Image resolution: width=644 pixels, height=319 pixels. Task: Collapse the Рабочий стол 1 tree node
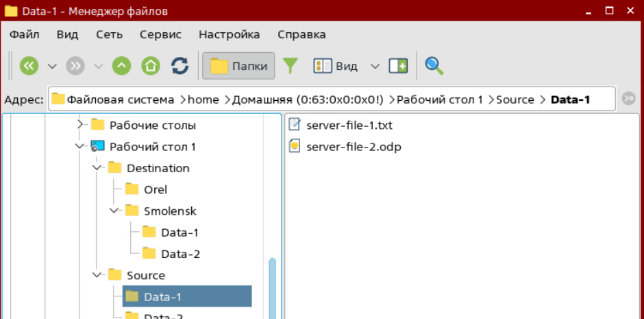pyautogui.click(x=79, y=146)
